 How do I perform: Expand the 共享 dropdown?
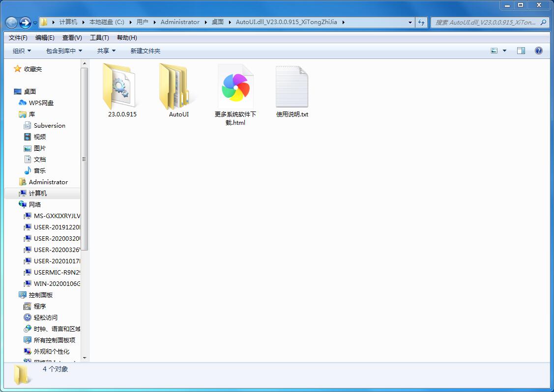(106, 51)
